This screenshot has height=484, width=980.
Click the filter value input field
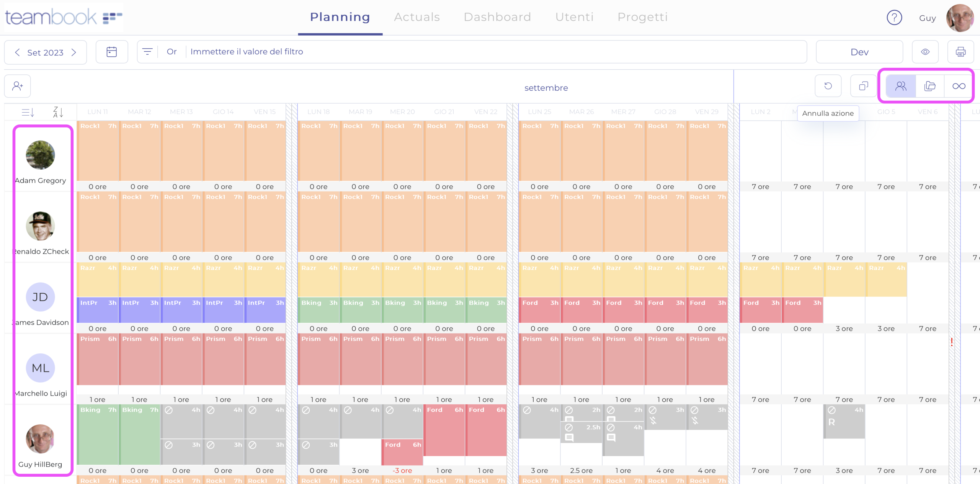tap(247, 51)
